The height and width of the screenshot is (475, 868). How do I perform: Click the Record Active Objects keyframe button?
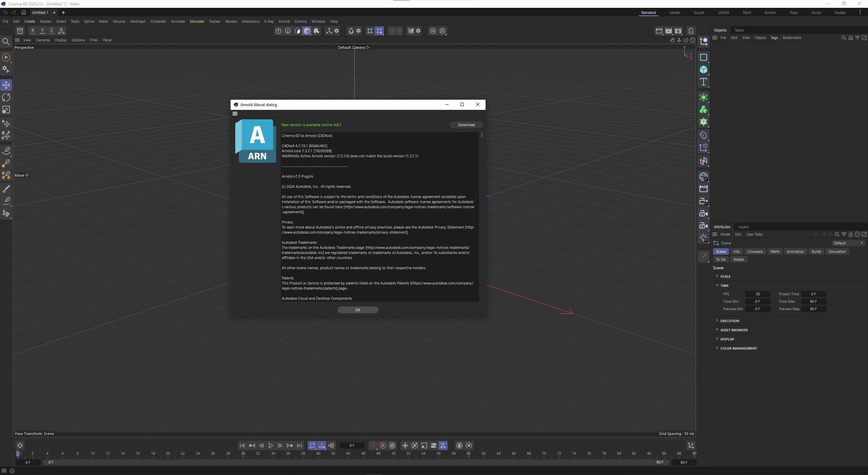pyautogui.click(x=373, y=446)
